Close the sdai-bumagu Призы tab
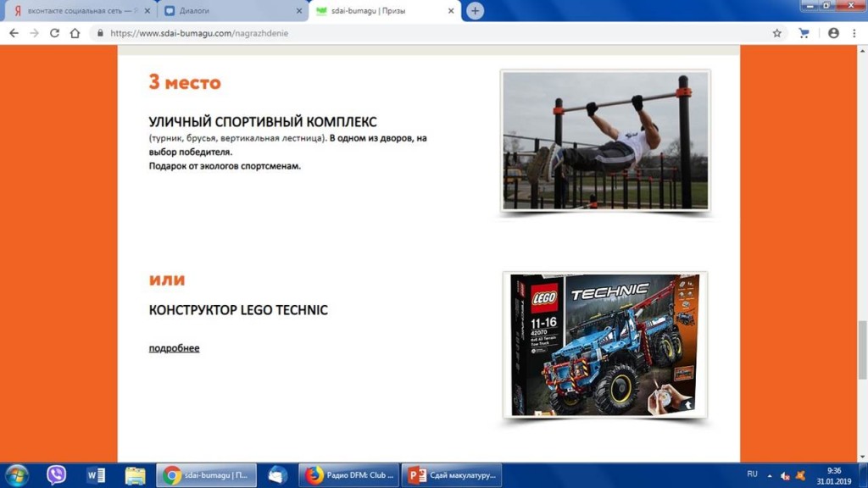 (x=452, y=11)
